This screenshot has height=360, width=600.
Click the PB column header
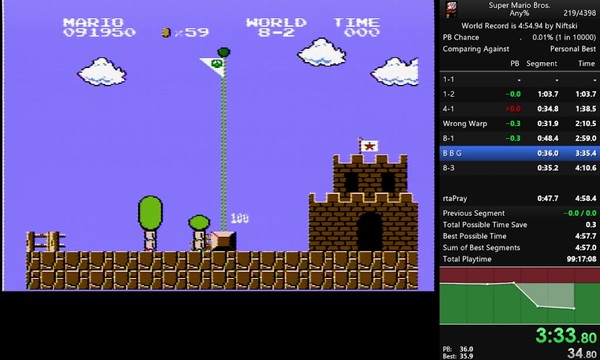pos(515,64)
